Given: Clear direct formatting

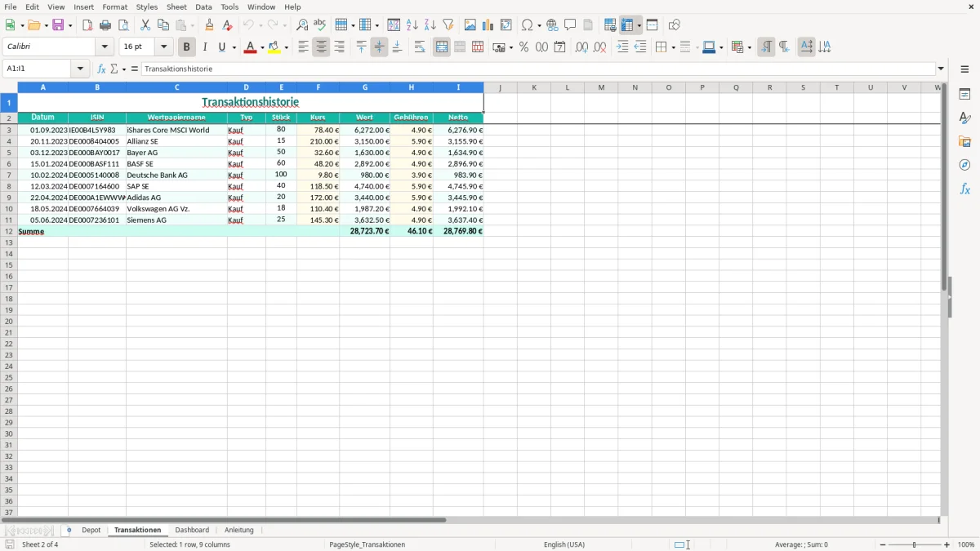Looking at the screenshot, I should [x=227, y=25].
